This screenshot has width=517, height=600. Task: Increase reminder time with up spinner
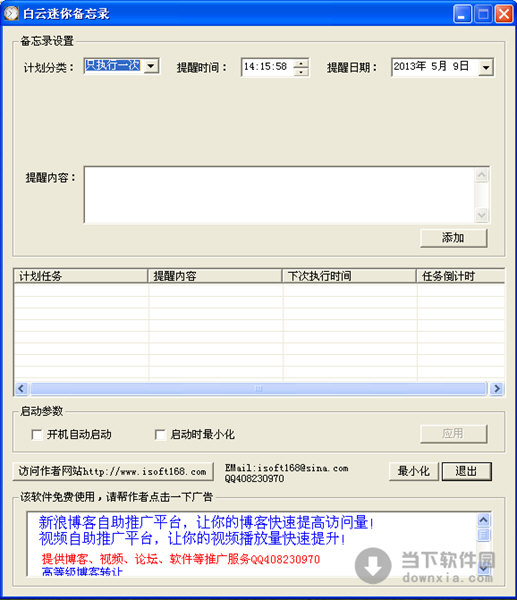point(301,63)
